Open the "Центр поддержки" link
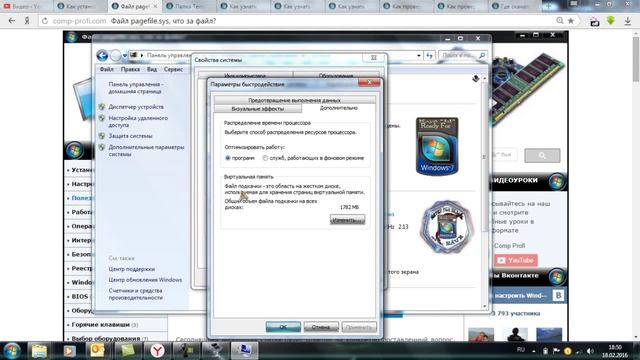Screen dimensions: 640x360 coord(131,269)
